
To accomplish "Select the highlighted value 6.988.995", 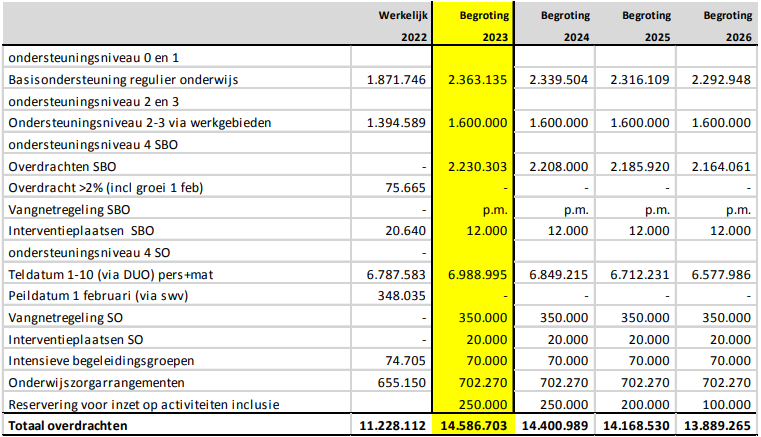I will pyautogui.click(x=477, y=275).
